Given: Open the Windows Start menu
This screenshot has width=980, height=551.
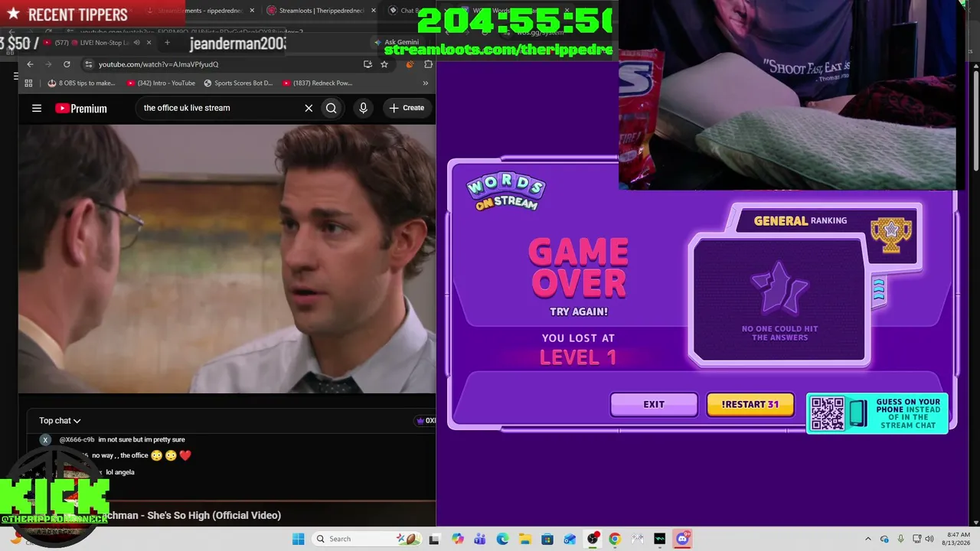Looking at the screenshot, I should 298,539.
